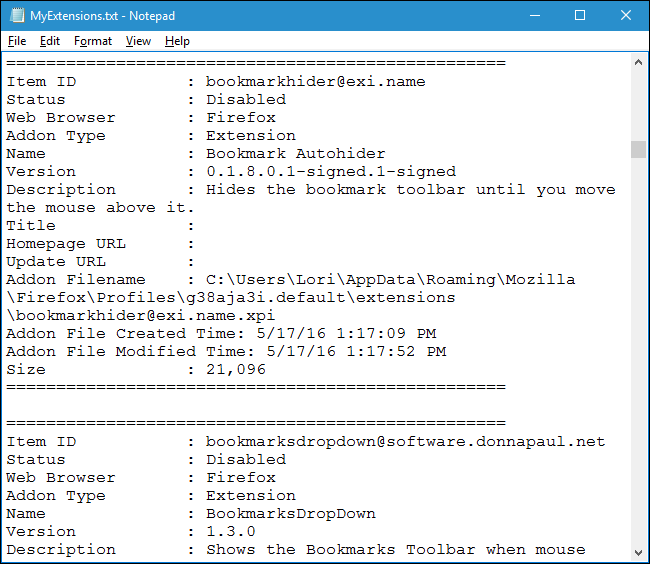Maximize the Notepad window
This screenshot has height=564, width=650.
[580, 16]
